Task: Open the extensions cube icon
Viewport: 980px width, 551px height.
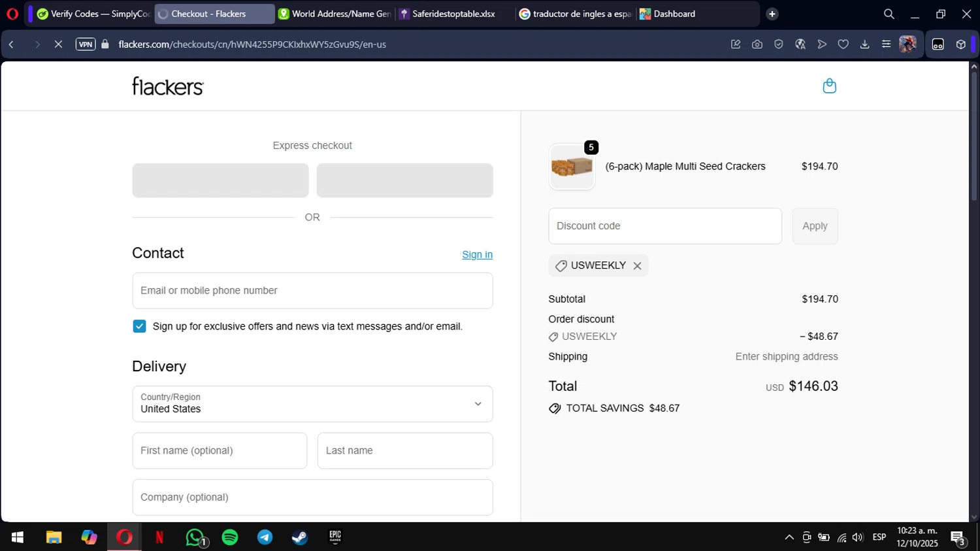Action: click(960, 44)
